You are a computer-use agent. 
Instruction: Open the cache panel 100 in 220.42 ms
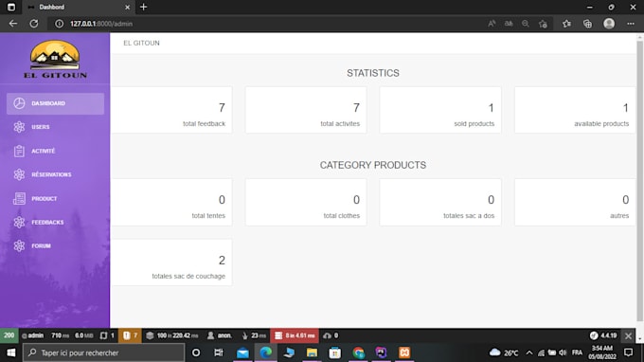coord(171,335)
